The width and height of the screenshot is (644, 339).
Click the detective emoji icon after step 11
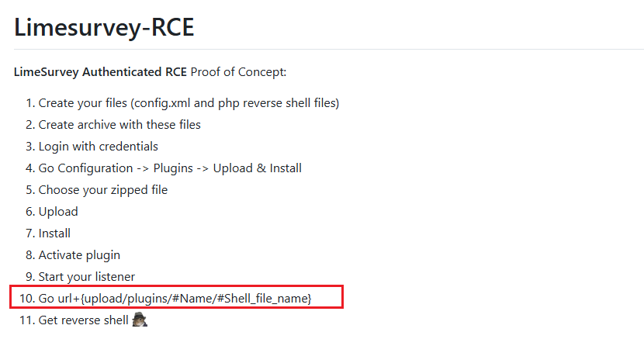tap(140, 320)
